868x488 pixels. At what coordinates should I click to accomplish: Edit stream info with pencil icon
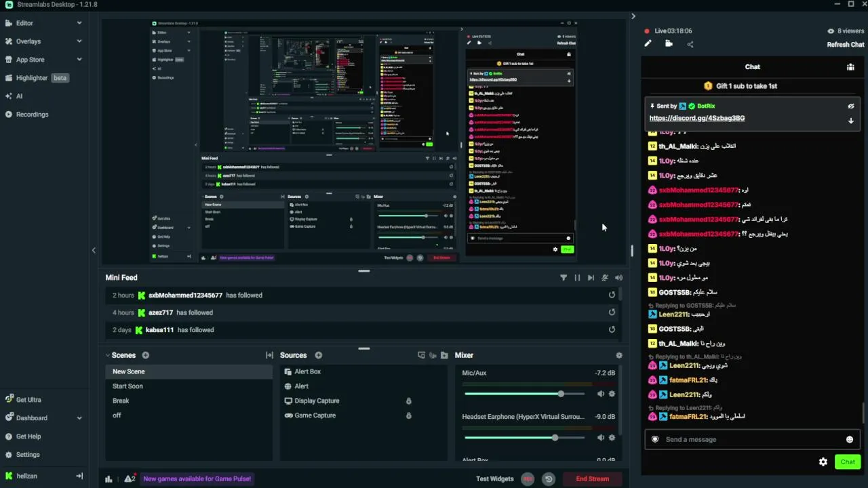pos(648,43)
